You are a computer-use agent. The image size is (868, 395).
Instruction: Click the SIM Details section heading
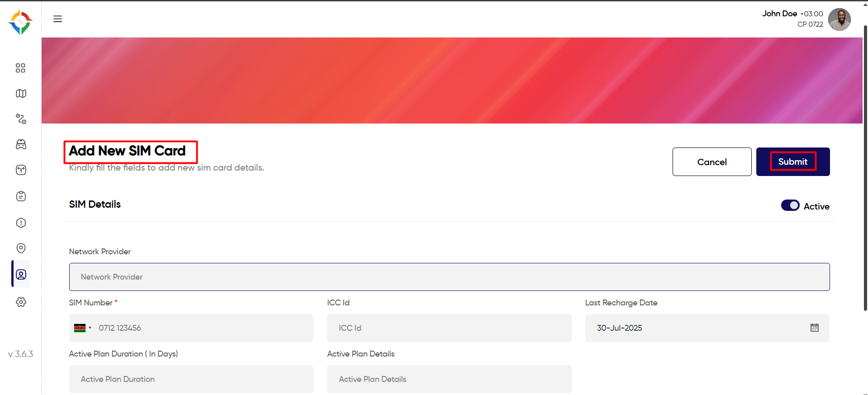[x=95, y=204]
